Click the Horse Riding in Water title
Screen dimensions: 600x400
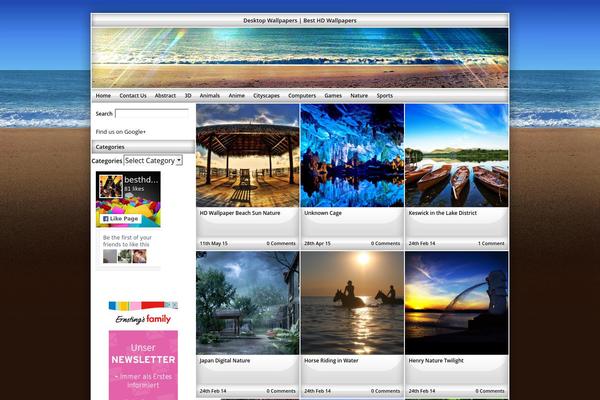click(x=331, y=361)
